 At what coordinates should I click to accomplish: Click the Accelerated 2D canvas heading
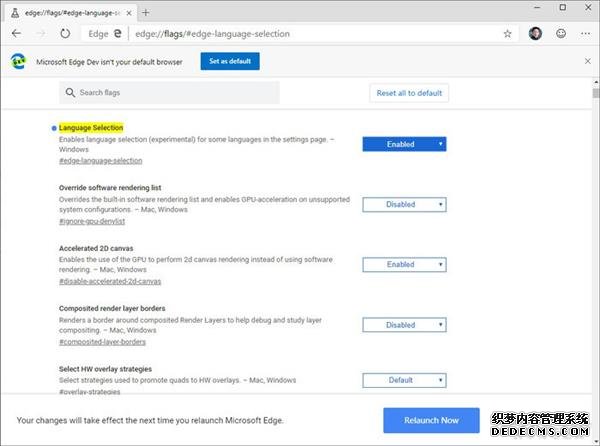tap(96, 248)
